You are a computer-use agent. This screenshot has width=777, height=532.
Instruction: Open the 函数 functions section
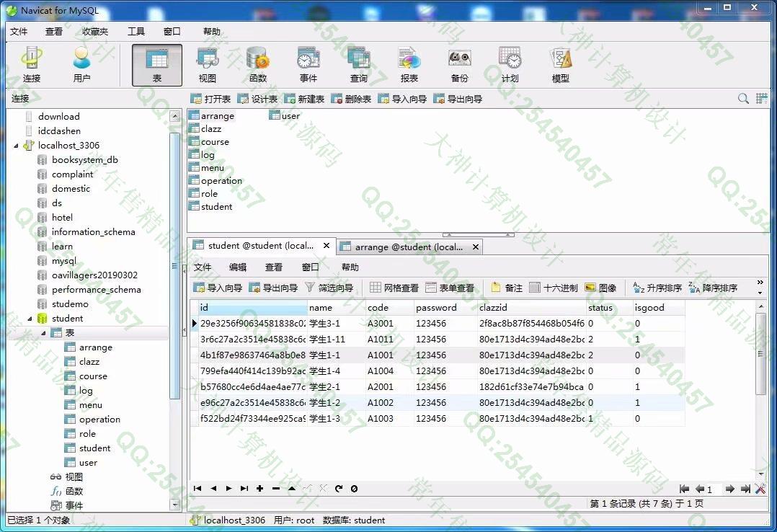pyautogui.click(x=258, y=65)
